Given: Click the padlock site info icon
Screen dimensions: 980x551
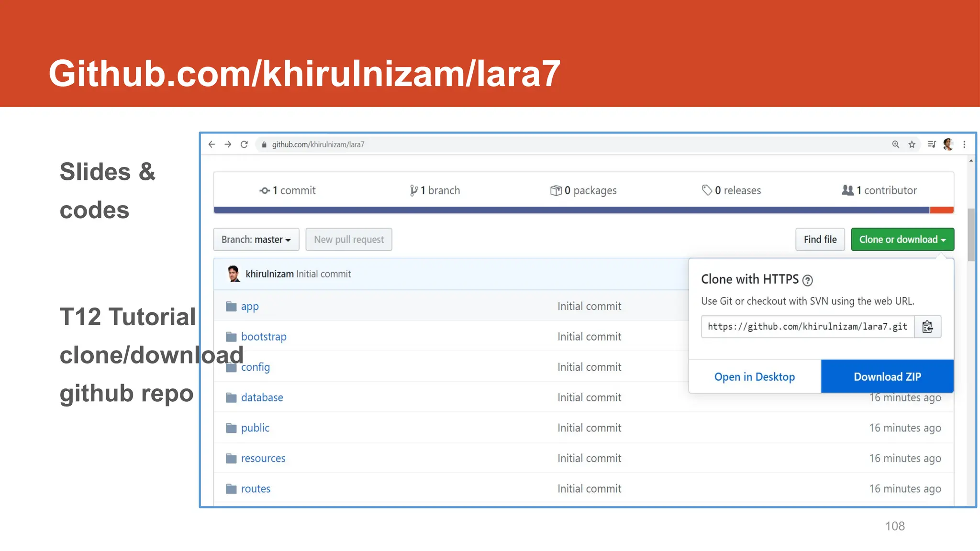Looking at the screenshot, I should pyautogui.click(x=264, y=144).
